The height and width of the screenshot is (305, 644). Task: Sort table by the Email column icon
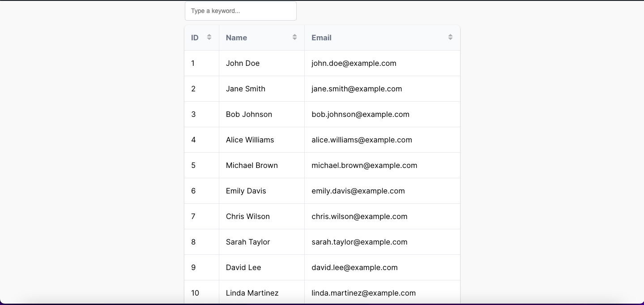pyautogui.click(x=450, y=37)
